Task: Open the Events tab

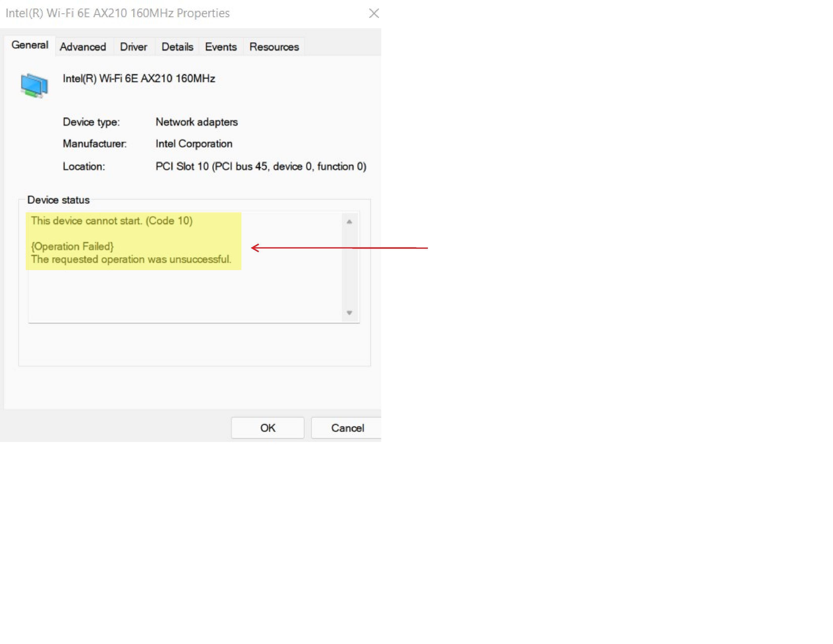Action: click(221, 47)
